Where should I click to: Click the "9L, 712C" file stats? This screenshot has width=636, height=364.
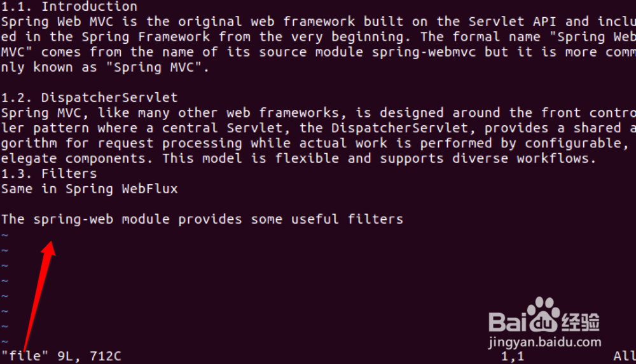(x=89, y=356)
